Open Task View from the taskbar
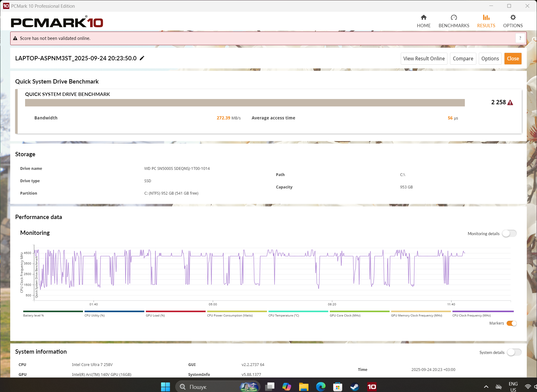 (x=270, y=386)
